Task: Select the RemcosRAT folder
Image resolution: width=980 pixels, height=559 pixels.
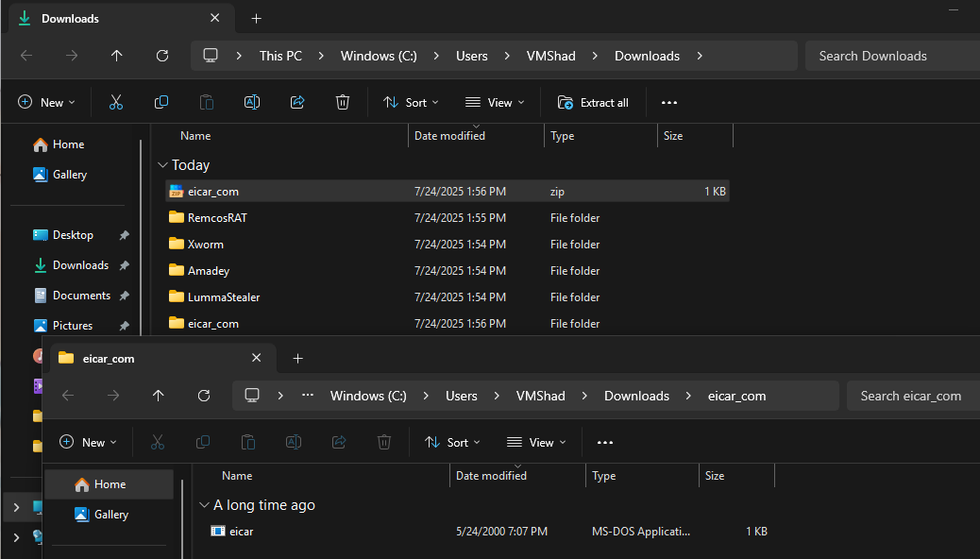Action: tap(217, 218)
